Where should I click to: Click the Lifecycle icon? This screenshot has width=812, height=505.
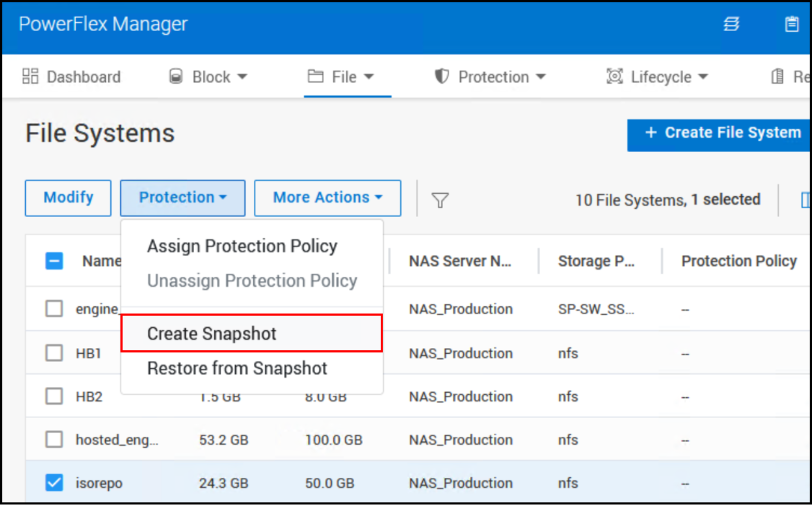[x=614, y=76]
